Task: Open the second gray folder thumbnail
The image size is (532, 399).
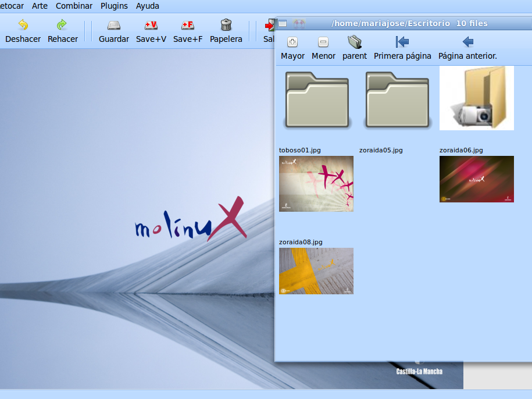Action: [x=397, y=100]
